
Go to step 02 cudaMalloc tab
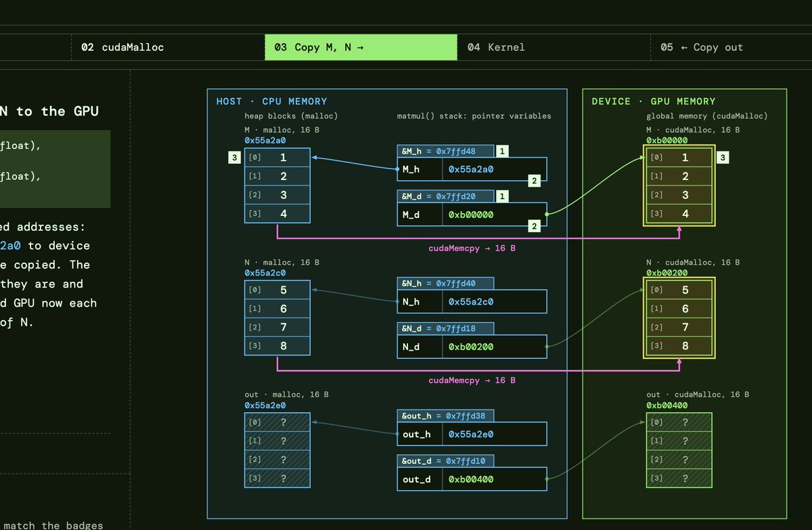click(x=168, y=47)
